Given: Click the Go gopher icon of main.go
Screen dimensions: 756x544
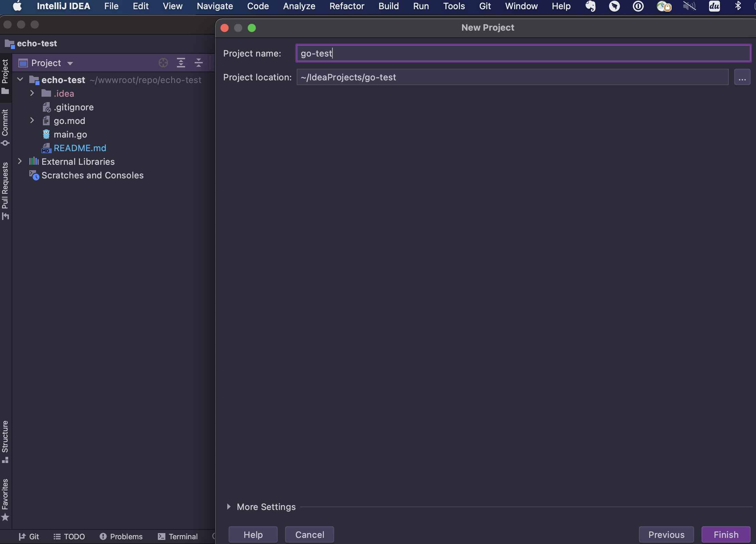Looking at the screenshot, I should coord(46,134).
